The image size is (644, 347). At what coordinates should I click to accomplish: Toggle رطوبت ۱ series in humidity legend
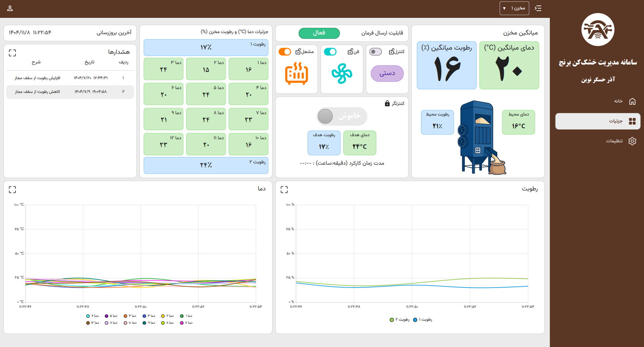click(423, 320)
